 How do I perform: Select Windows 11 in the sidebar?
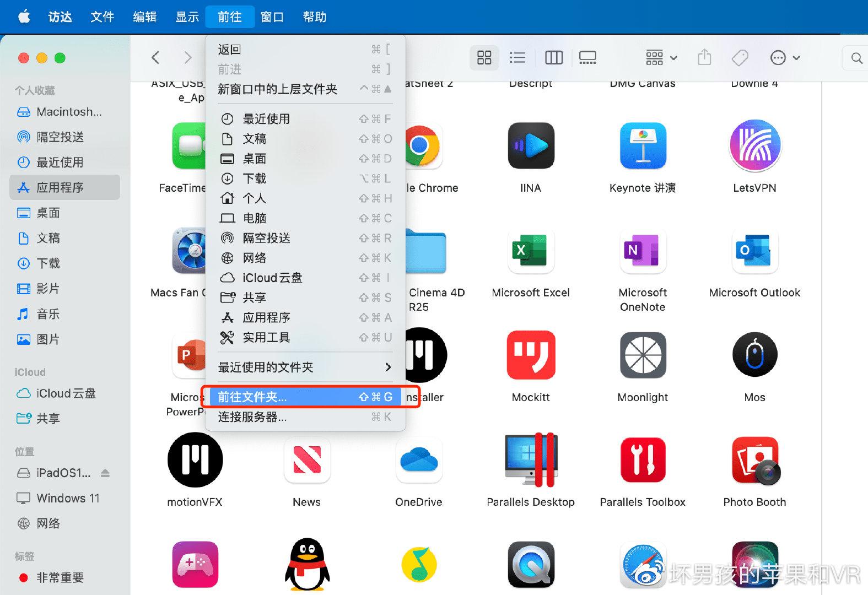coord(65,498)
